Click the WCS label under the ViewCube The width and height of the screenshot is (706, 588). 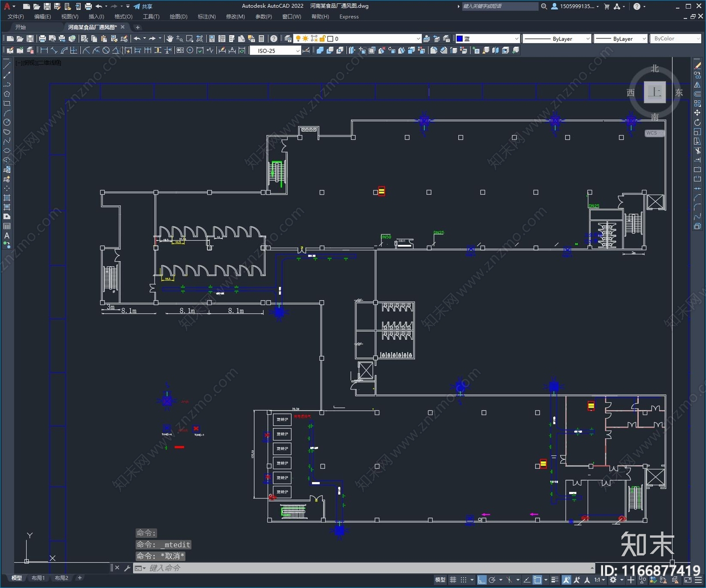[652, 133]
